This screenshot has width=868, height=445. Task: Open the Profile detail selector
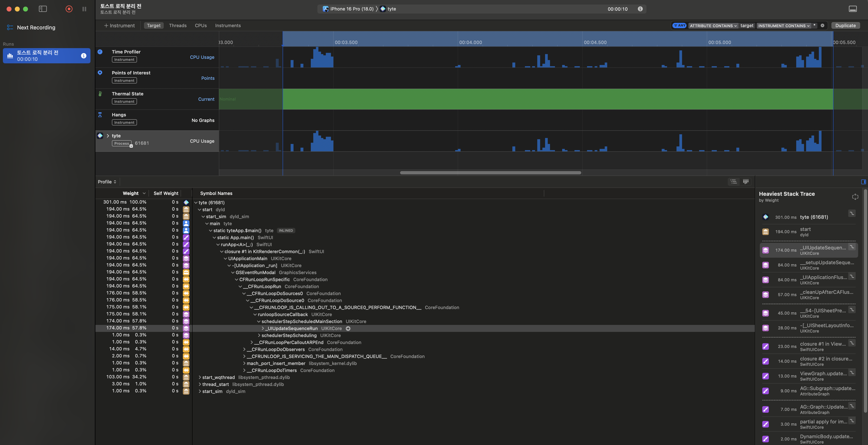107,182
